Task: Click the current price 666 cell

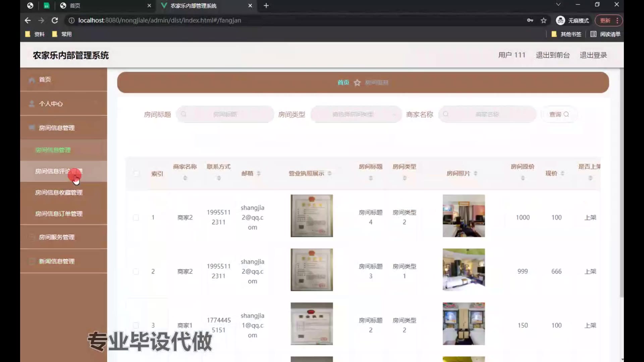Action: pos(556,271)
